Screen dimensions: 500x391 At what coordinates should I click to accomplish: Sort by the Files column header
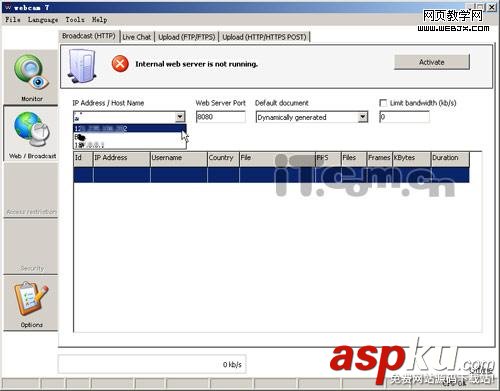click(354, 158)
